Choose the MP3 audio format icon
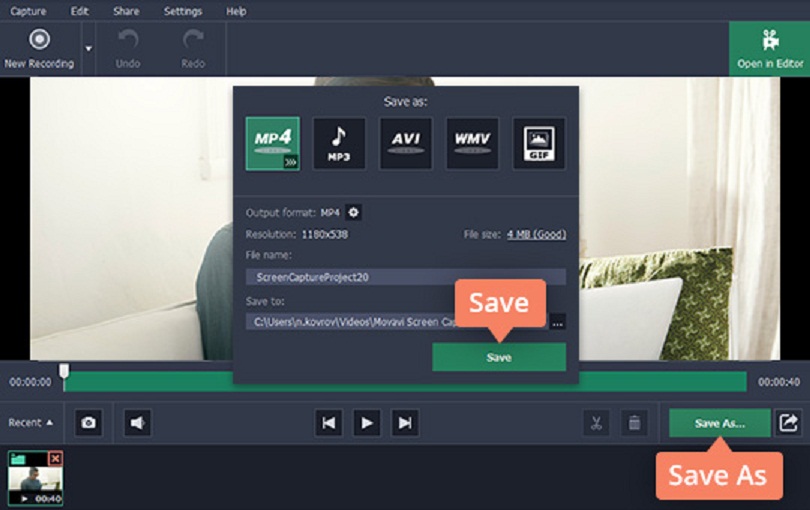The image size is (810, 510). (339, 143)
